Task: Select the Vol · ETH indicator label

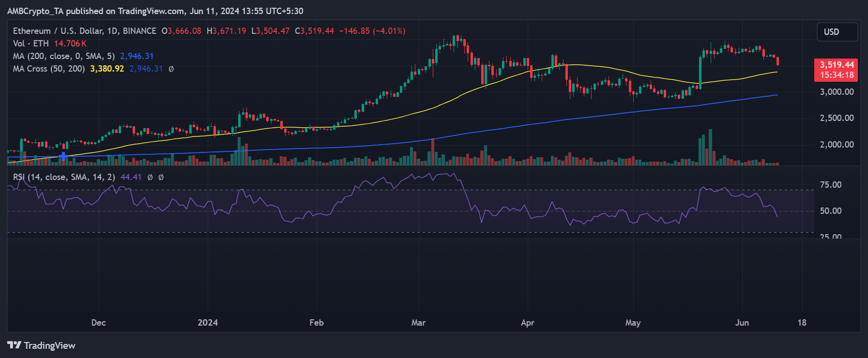Action: [31, 44]
